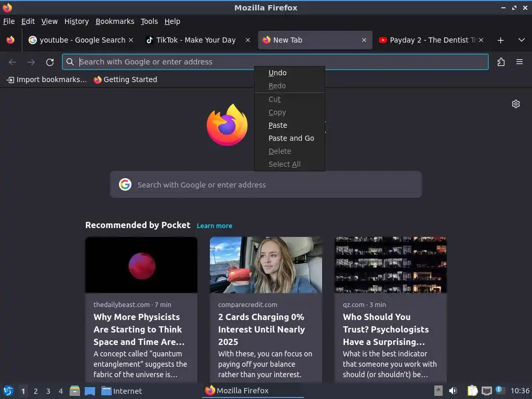Switch to workspace 4 on the taskbar
The height and width of the screenshot is (399, 532).
pos(61,391)
